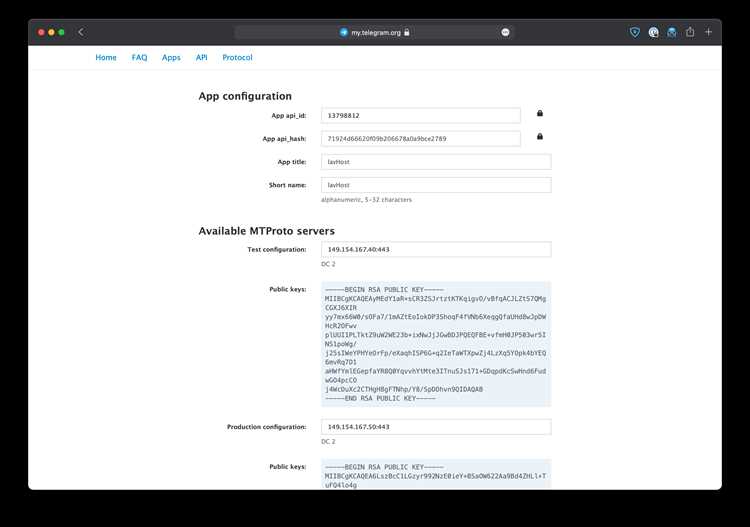This screenshot has width=750, height=527.
Task: Click the 'App api_id:' label
Action: pyautogui.click(x=288, y=116)
